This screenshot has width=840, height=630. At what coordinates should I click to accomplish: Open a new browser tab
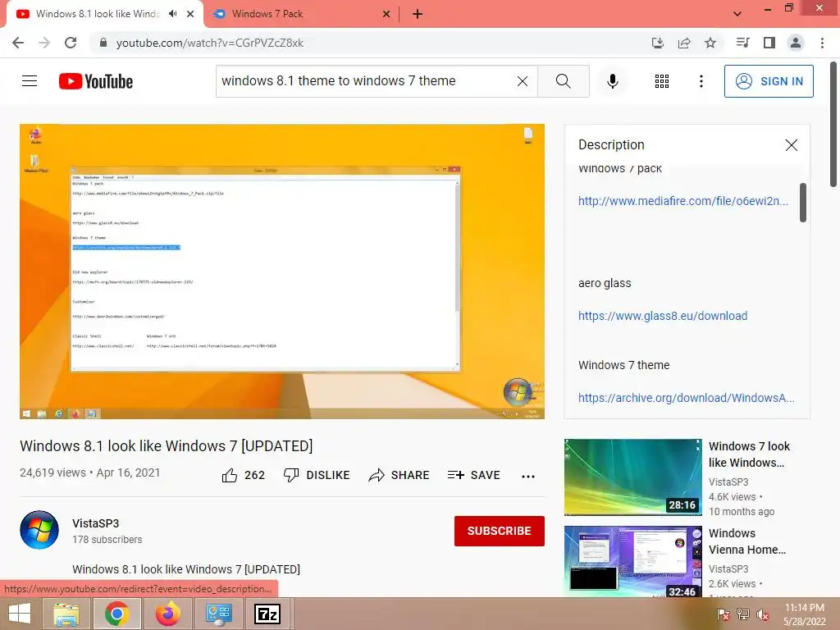418,14
